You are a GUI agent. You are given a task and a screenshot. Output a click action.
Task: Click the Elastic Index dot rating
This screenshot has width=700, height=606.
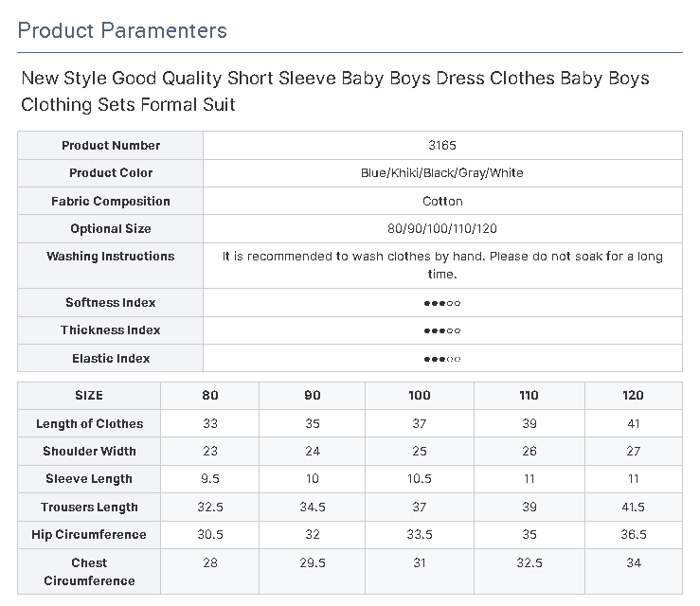click(x=442, y=359)
